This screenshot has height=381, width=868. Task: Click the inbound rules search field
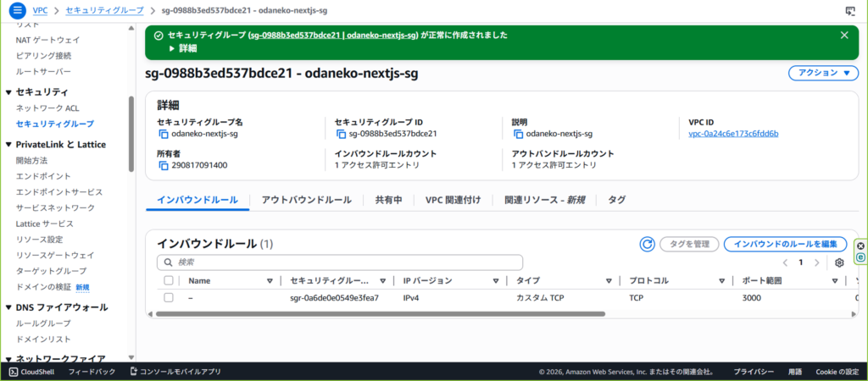pyautogui.click(x=339, y=262)
